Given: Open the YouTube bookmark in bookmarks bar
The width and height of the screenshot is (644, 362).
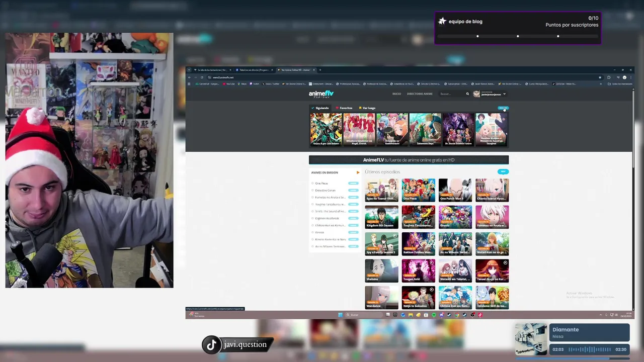Looking at the screenshot, I should pyautogui.click(x=229, y=84).
